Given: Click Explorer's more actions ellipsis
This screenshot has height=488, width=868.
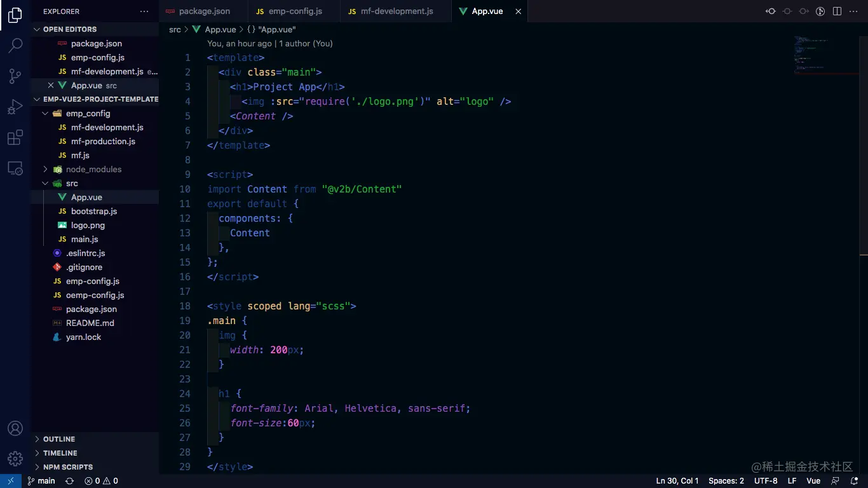Looking at the screenshot, I should pyautogui.click(x=144, y=11).
